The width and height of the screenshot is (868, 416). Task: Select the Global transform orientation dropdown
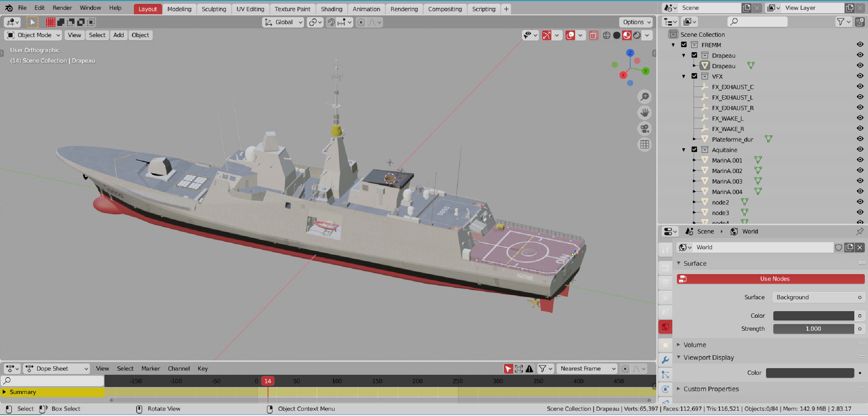282,22
